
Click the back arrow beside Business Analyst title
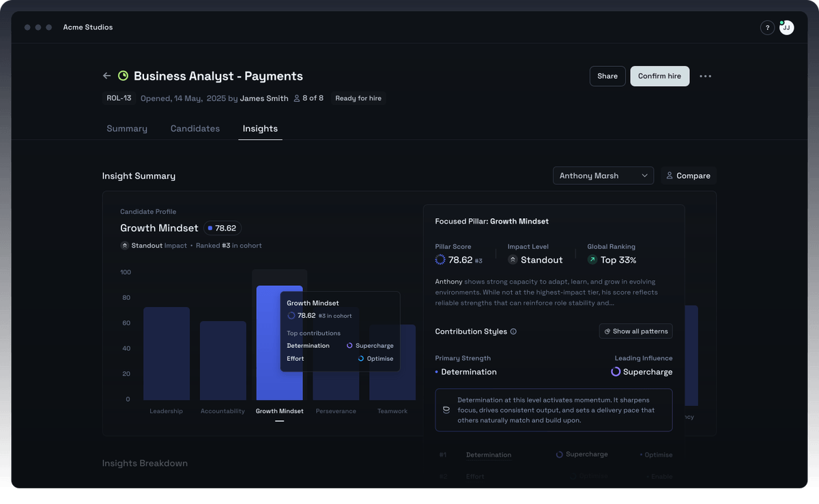click(x=106, y=76)
